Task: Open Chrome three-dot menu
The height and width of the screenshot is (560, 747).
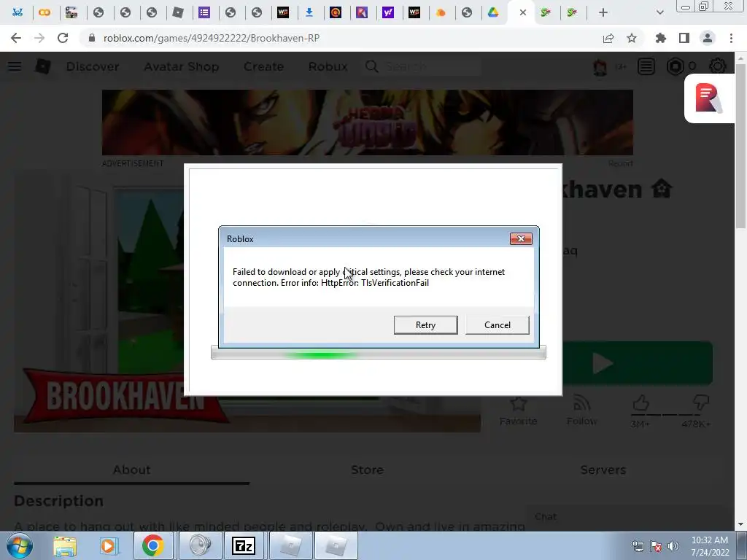Action: [x=731, y=38]
